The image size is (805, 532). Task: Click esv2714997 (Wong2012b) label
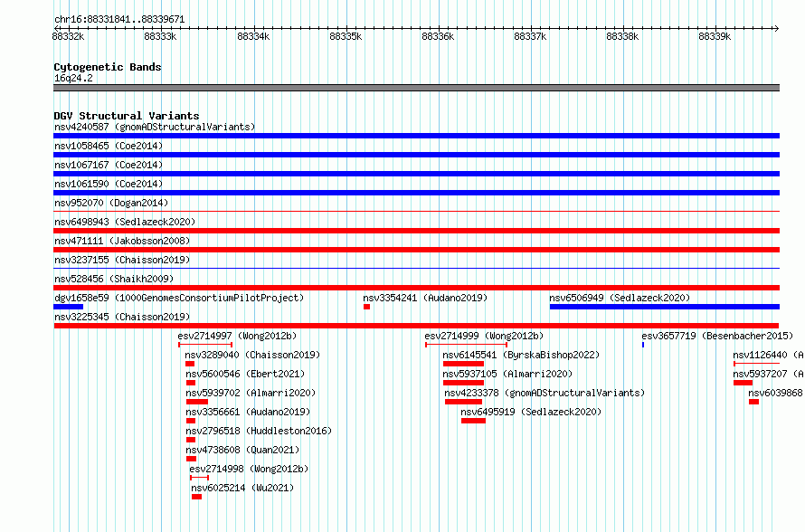237,336
